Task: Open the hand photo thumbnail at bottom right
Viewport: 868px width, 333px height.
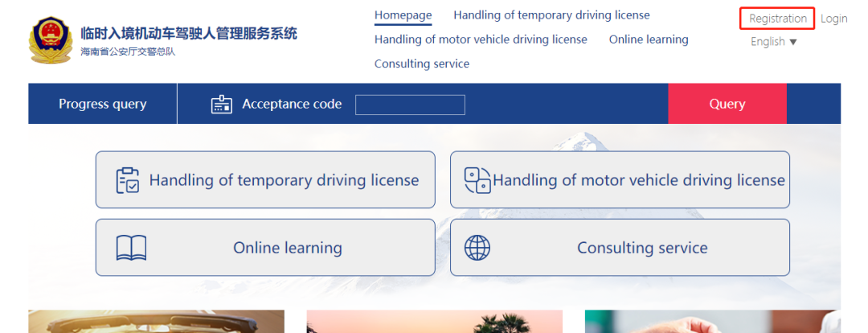Action: (x=712, y=322)
